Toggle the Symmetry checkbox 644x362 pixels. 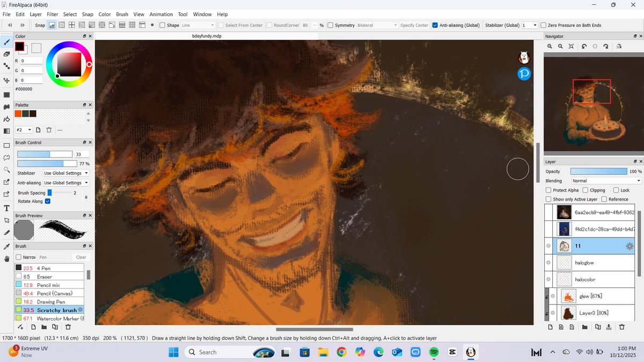tap(331, 25)
